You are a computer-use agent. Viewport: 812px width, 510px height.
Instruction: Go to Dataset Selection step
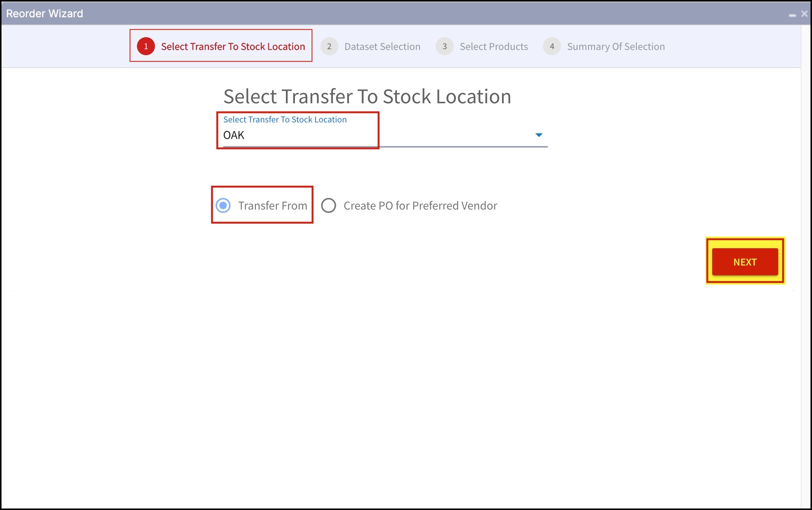[x=382, y=47]
